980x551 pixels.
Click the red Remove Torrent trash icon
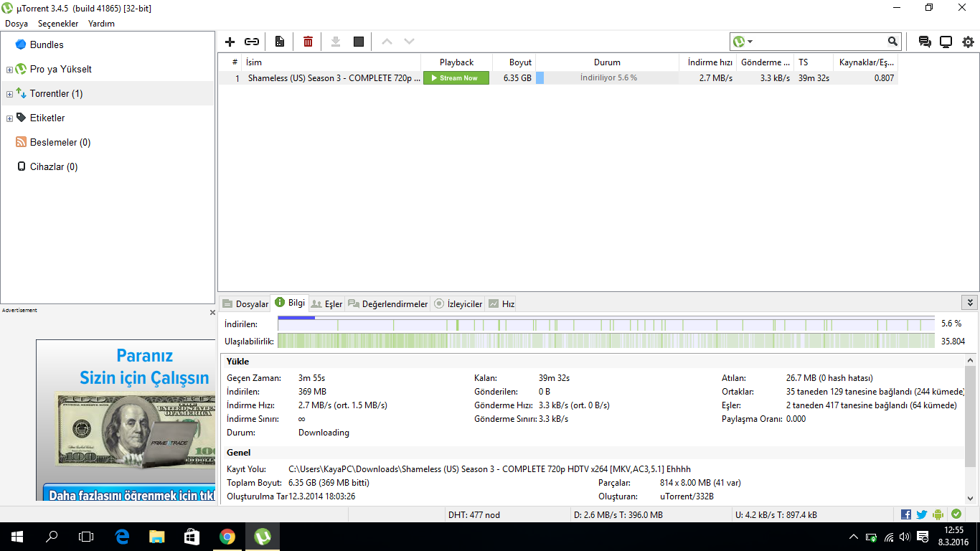308,42
